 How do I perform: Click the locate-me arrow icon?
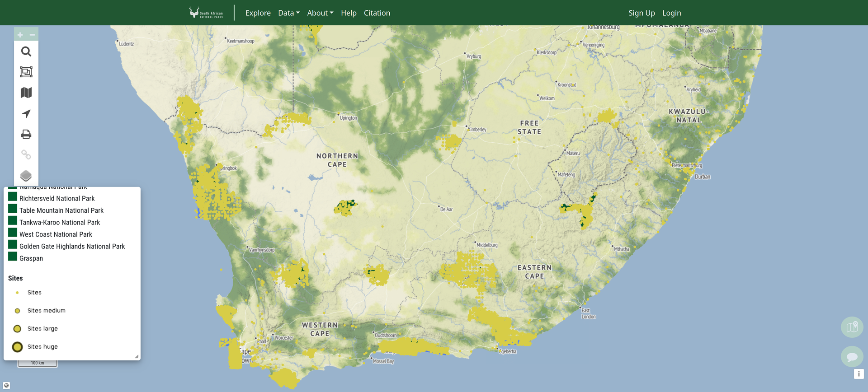pos(26,113)
